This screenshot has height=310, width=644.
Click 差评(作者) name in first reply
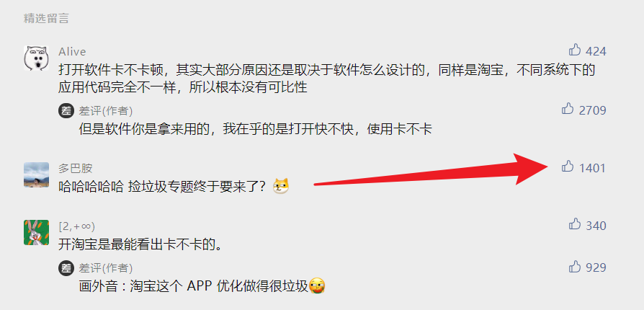tap(106, 110)
